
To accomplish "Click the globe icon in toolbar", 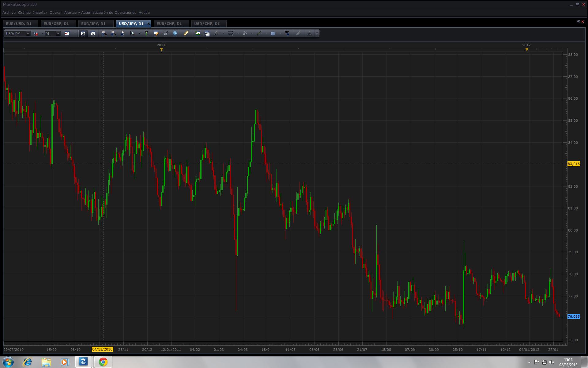I will coord(175,33).
